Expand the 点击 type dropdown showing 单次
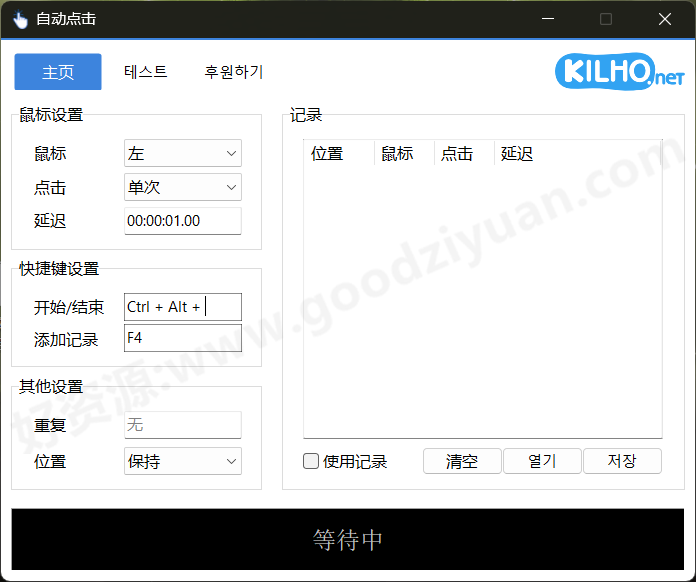Viewport: 696px width, 582px height. (x=183, y=187)
